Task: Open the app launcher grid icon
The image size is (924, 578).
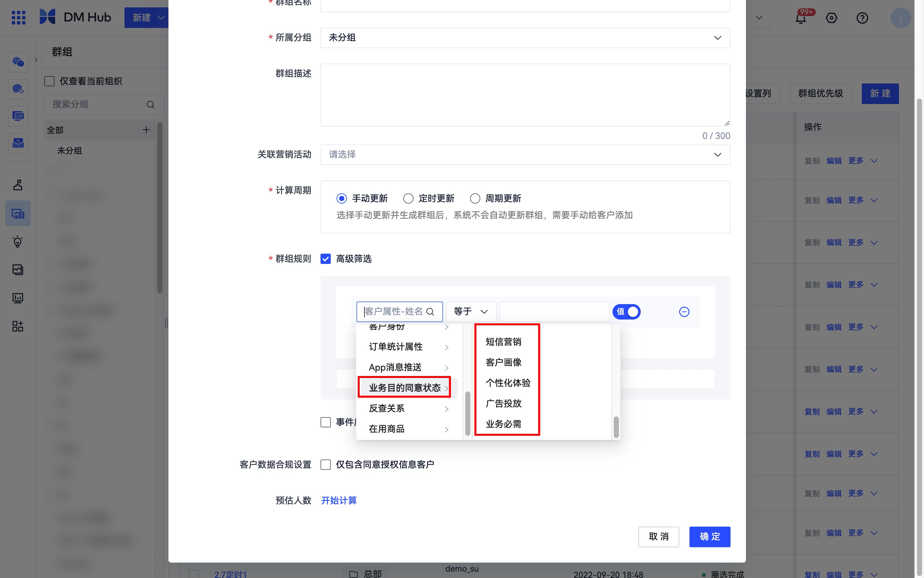Action: coord(18,18)
